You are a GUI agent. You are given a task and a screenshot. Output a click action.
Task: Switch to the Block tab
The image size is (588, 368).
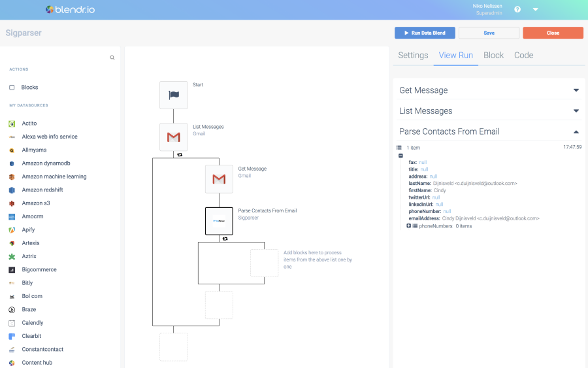coord(493,56)
